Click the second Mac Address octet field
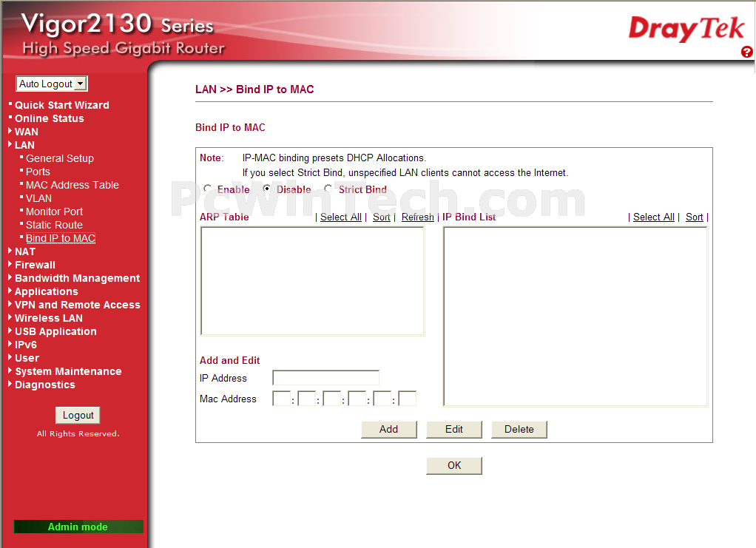Viewport: 756px width, 548px height. pos(307,399)
